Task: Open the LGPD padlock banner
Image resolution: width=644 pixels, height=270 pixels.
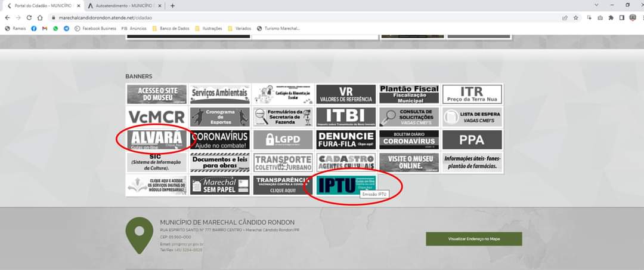Action: tap(283, 140)
